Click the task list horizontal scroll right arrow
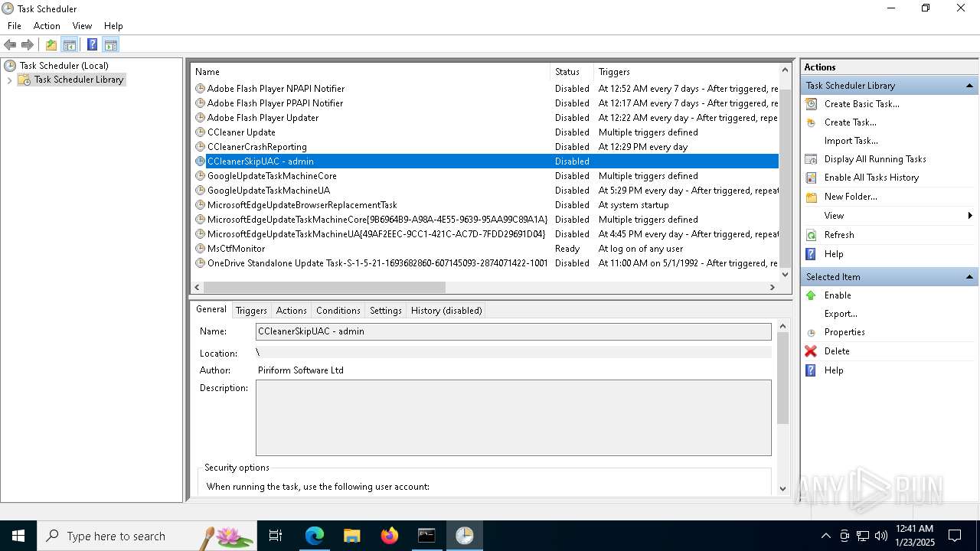 pos(773,287)
